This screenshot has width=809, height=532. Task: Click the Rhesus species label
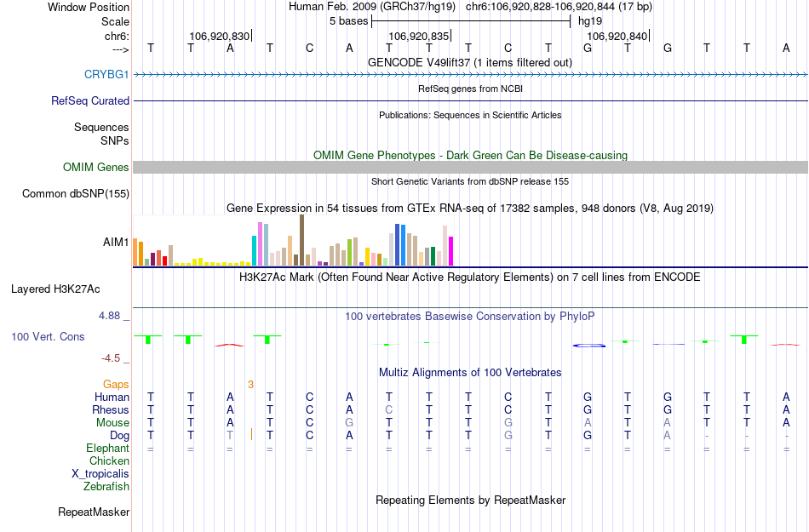(110, 409)
